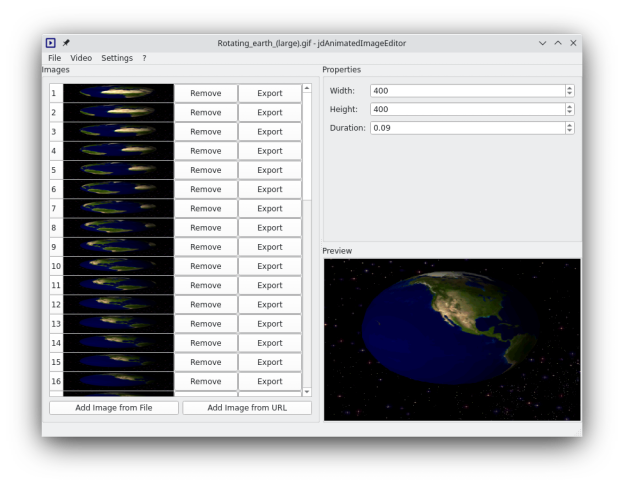Export frame 1
This screenshot has width=624, height=486.
click(x=270, y=93)
